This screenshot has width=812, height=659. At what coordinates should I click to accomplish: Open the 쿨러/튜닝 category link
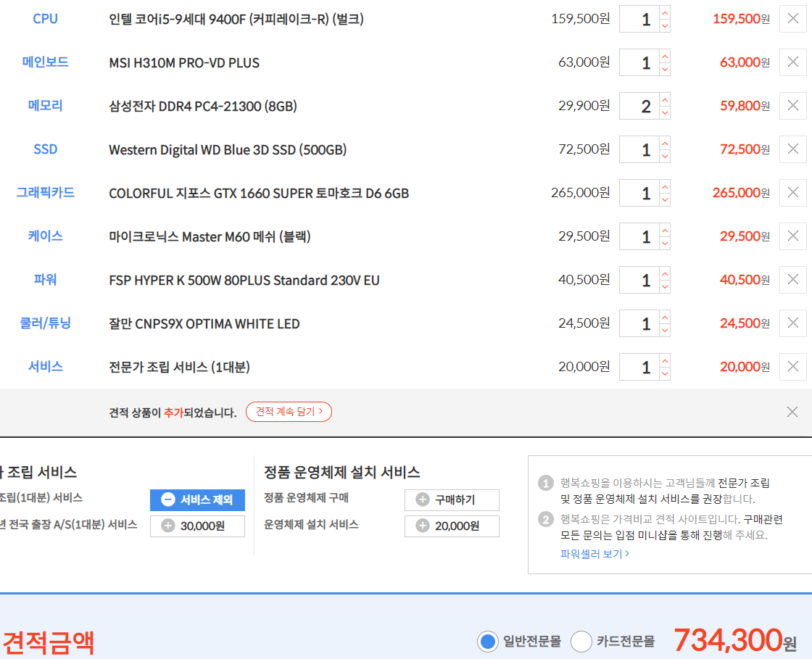click(45, 323)
